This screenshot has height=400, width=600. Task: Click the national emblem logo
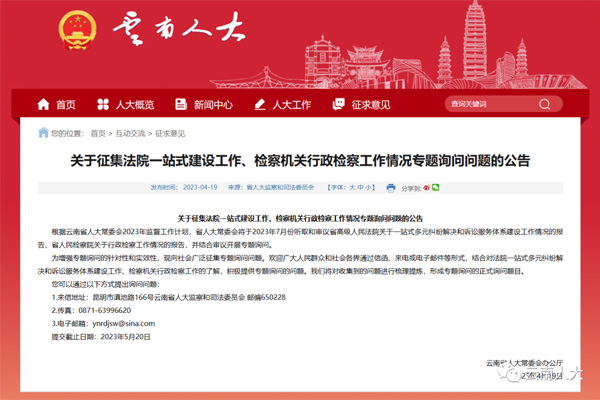point(73,27)
